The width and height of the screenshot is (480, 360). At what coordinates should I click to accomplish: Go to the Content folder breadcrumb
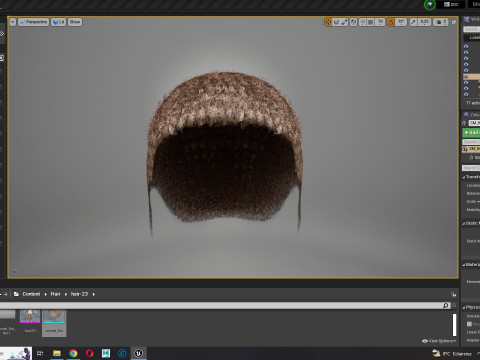31,294
